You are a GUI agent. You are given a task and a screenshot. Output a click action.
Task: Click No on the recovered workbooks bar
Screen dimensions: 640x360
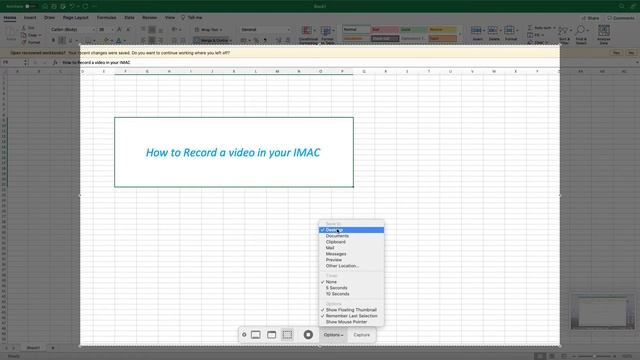click(x=631, y=53)
